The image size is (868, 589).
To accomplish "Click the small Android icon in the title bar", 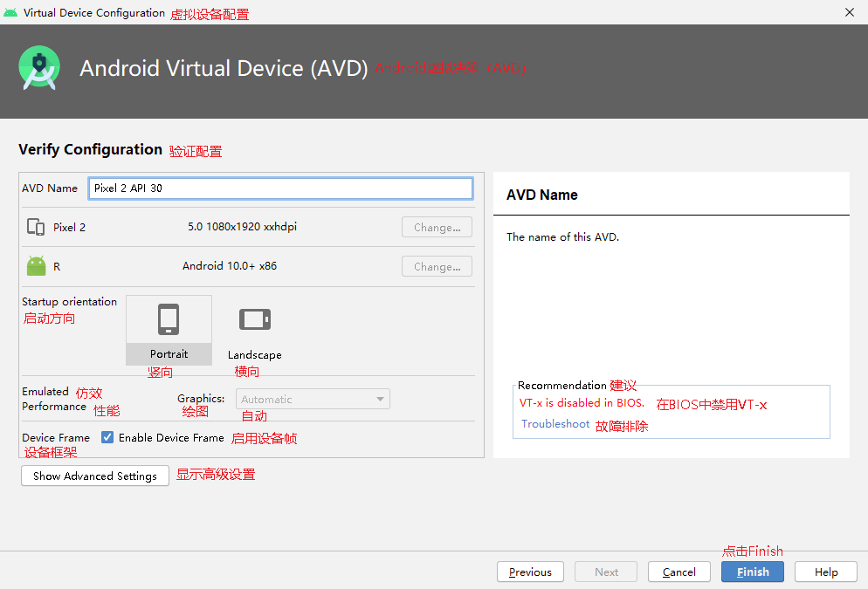I will tap(10, 12).
